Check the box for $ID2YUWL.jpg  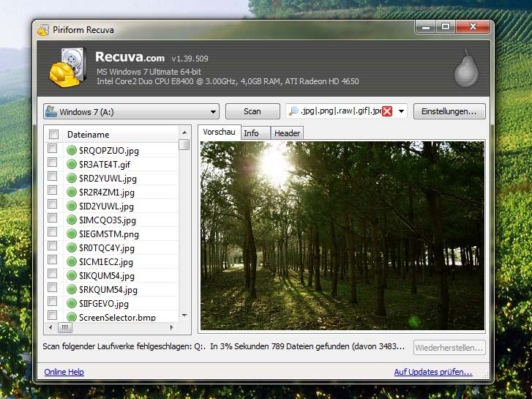click(52, 204)
